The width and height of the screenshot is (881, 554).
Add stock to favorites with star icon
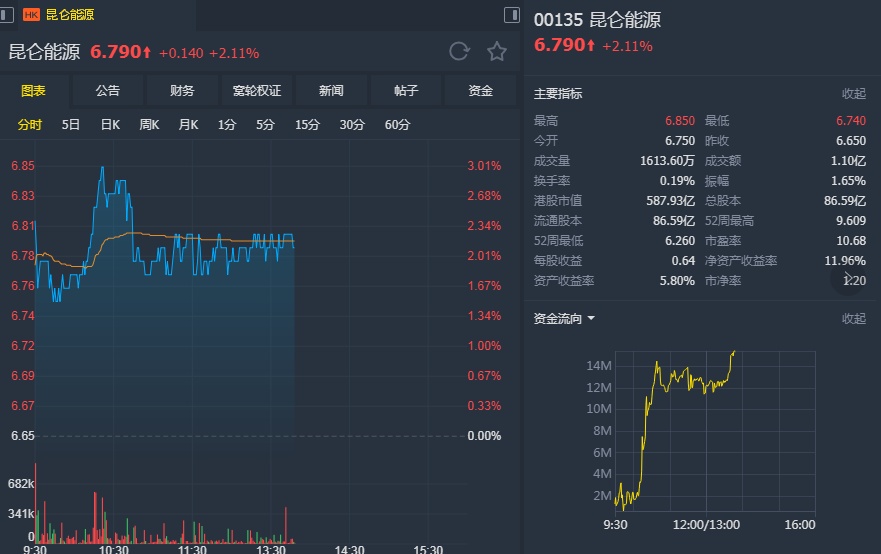point(497,52)
